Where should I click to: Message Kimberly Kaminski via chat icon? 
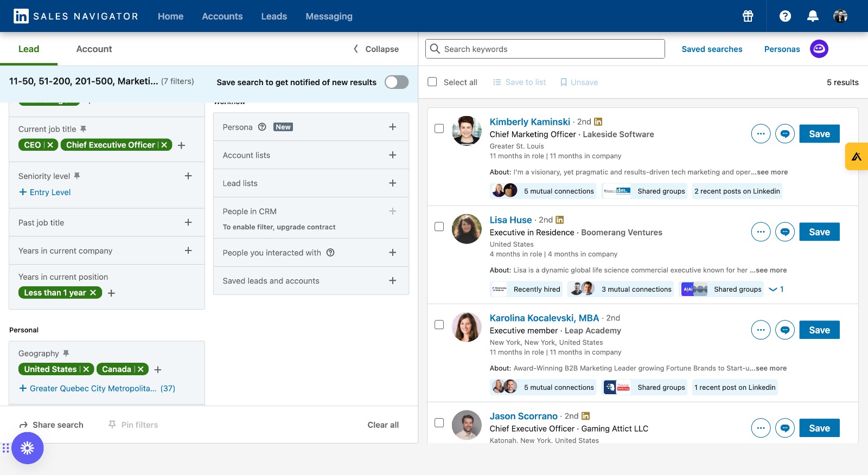(785, 134)
